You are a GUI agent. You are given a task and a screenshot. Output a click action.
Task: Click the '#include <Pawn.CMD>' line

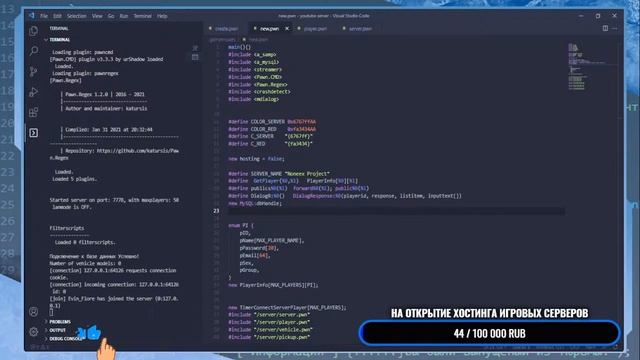[x=255, y=77]
